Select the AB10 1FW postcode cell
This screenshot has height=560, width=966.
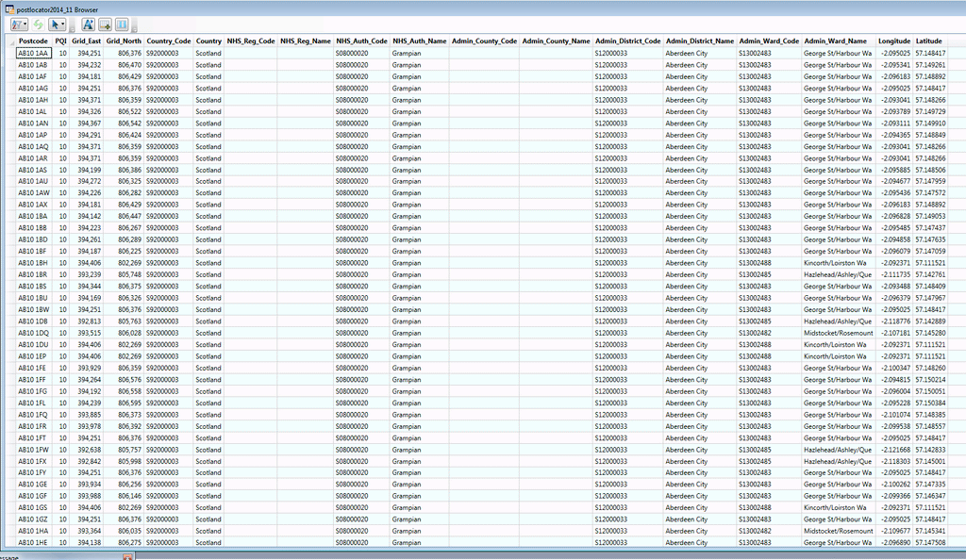pos(33,450)
